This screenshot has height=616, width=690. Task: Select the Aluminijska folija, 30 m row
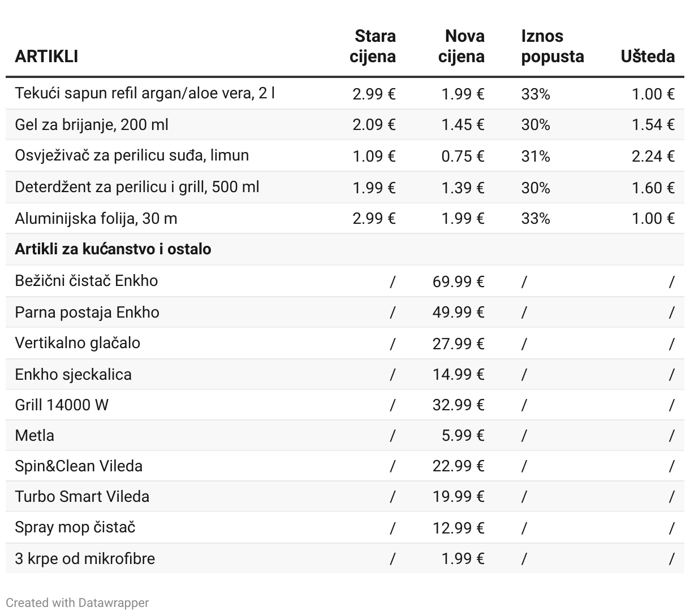pos(96,218)
